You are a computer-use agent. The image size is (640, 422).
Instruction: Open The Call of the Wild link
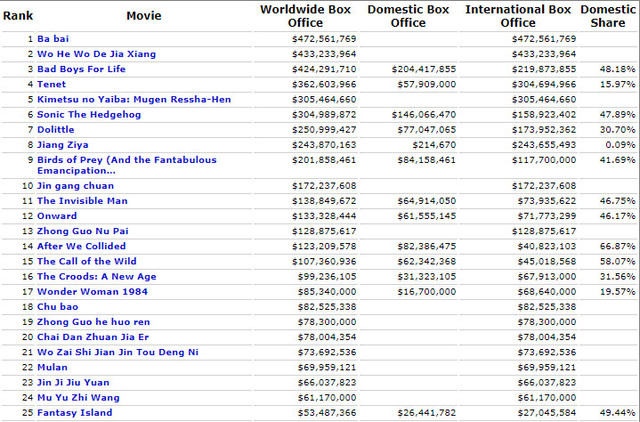click(x=87, y=261)
